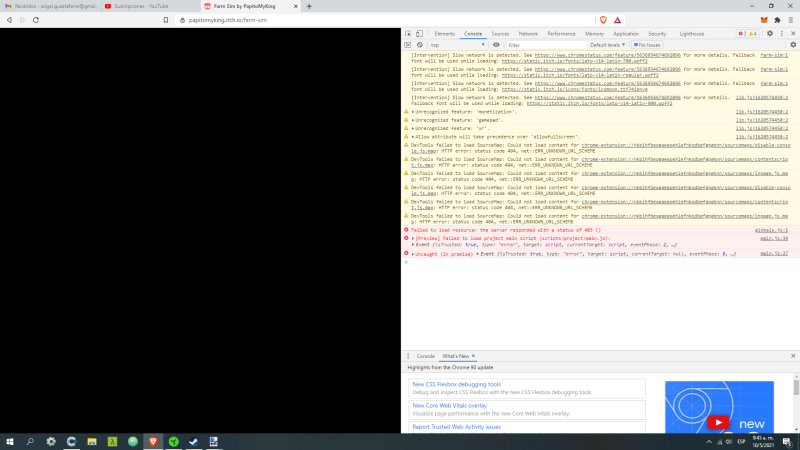Select the drawer Console tab
Viewport: 800px width, 450px height.
click(x=425, y=356)
